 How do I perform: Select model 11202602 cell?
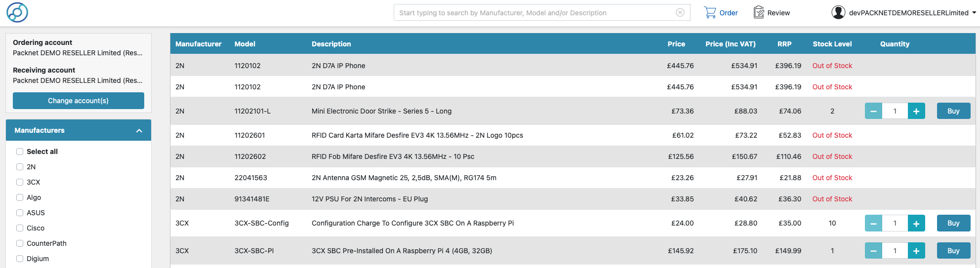(250, 156)
